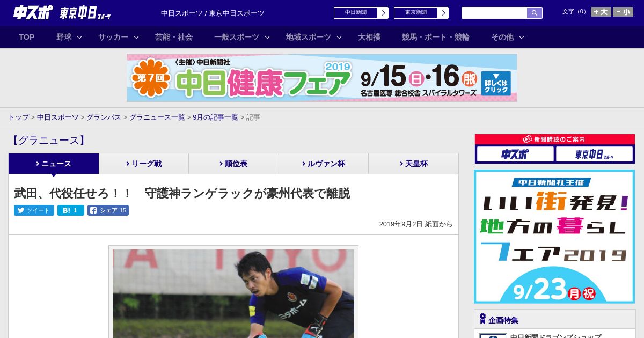Open the その他 menu
The width and height of the screenshot is (644, 338).
[x=502, y=37]
